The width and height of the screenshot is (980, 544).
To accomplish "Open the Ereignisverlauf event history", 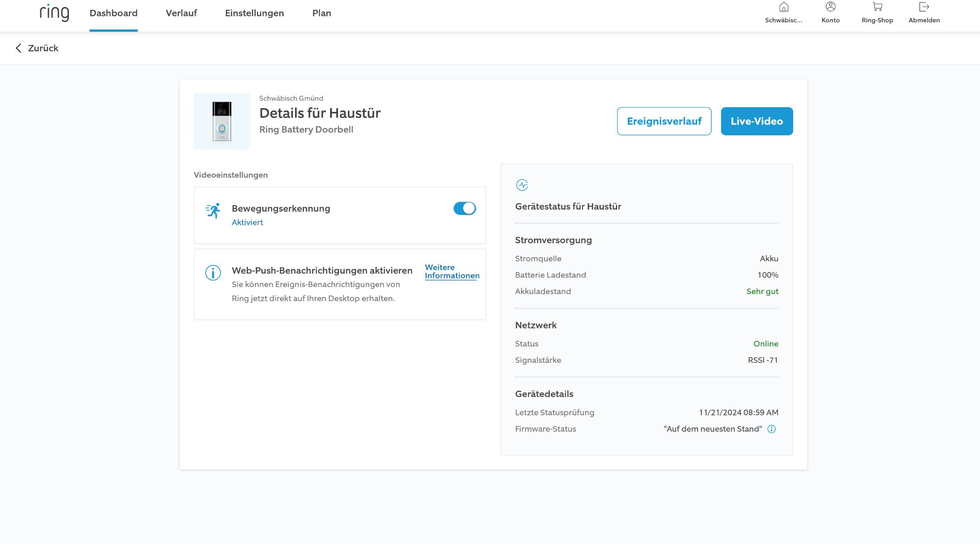I will (x=663, y=121).
